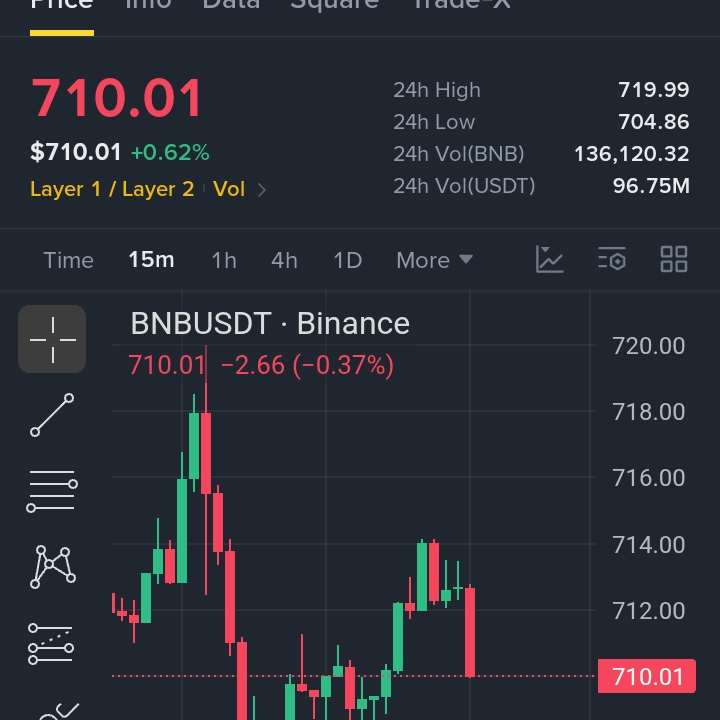The image size is (720, 720).
Task: Click the 720.00 price axis label
Action: [x=648, y=346]
